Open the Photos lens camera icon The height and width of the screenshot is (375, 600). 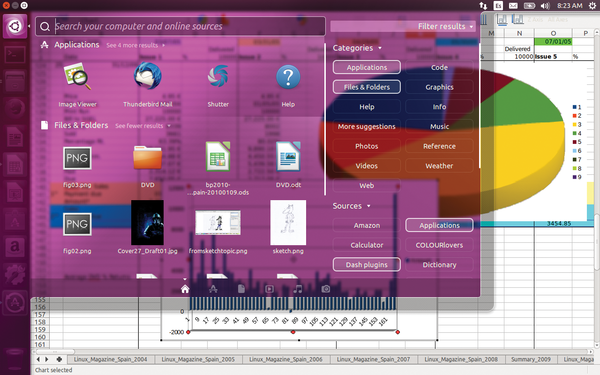(x=326, y=289)
